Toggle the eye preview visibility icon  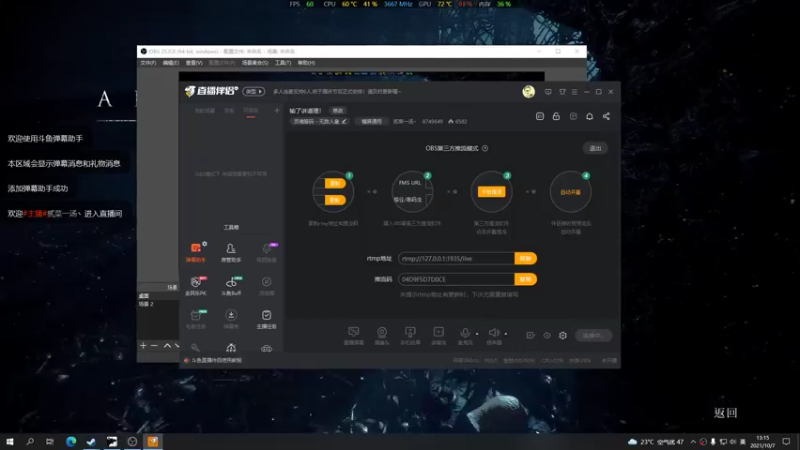click(x=547, y=335)
